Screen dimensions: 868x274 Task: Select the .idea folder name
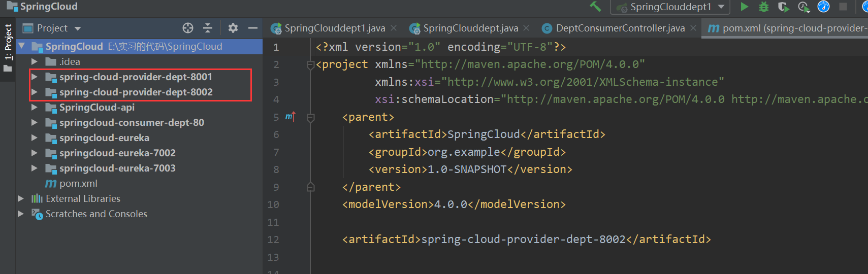click(x=70, y=61)
